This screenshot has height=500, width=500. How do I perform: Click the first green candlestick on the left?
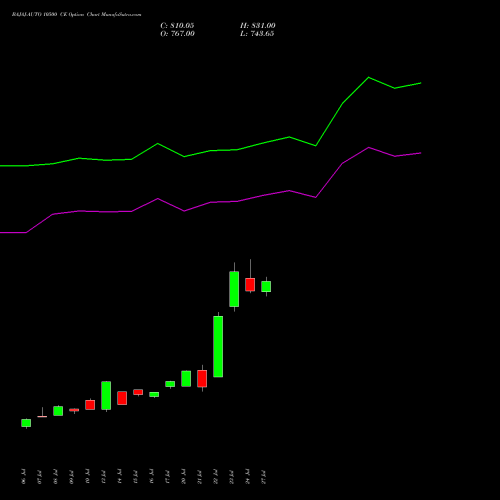coord(26,423)
